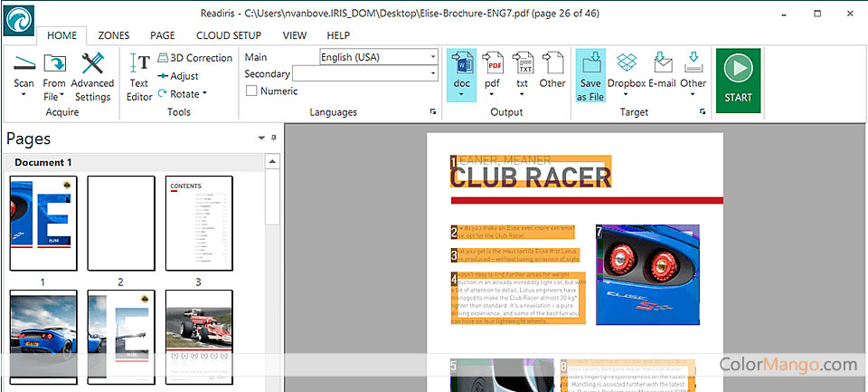Select blue car rear view thumbnail

43,337
